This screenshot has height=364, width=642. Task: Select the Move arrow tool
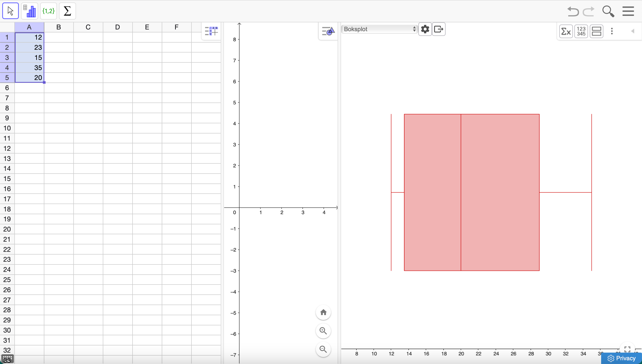[x=10, y=11]
